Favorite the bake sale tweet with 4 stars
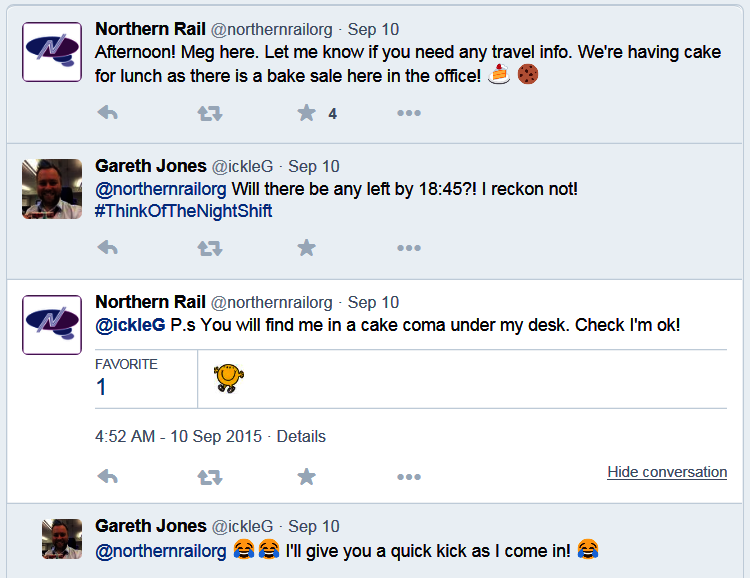 307,113
